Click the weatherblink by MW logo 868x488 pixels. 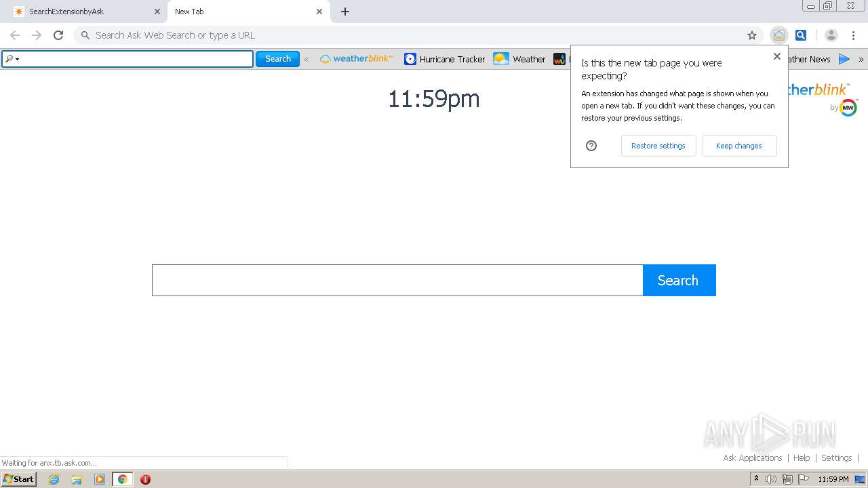tap(823, 99)
